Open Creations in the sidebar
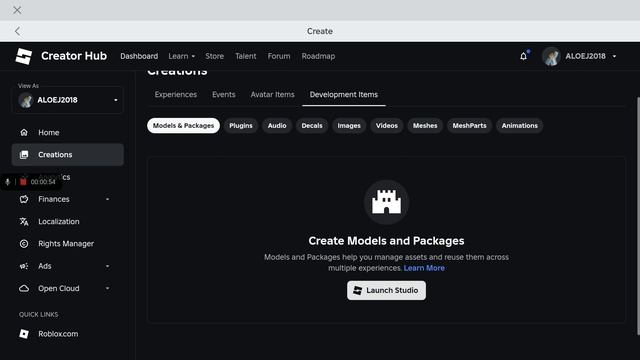 coord(68,155)
